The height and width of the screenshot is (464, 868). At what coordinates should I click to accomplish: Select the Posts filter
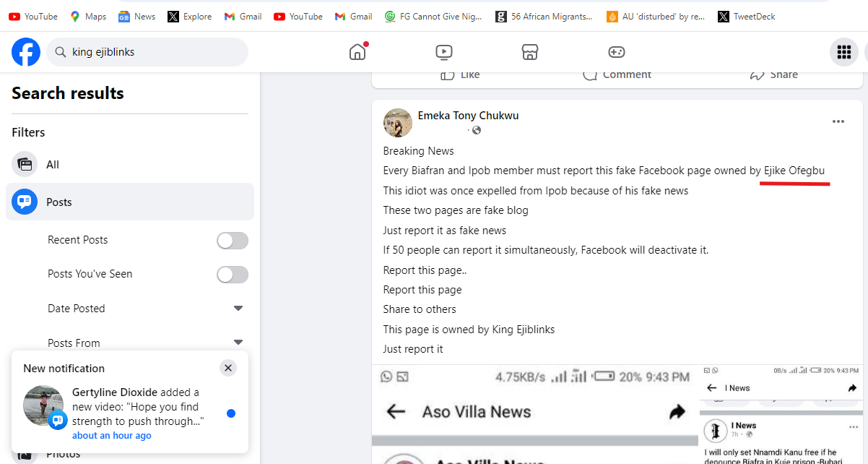click(x=130, y=202)
